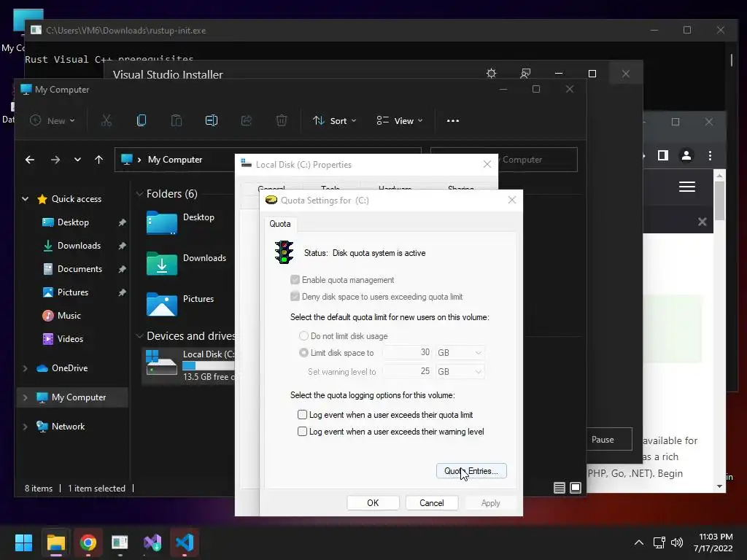Click the Share icon in Explorer toolbar

click(x=247, y=120)
